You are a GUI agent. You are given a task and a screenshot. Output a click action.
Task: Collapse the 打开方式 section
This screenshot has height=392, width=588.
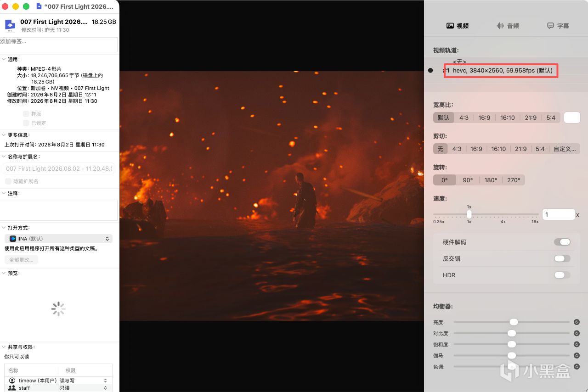click(x=4, y=228)
